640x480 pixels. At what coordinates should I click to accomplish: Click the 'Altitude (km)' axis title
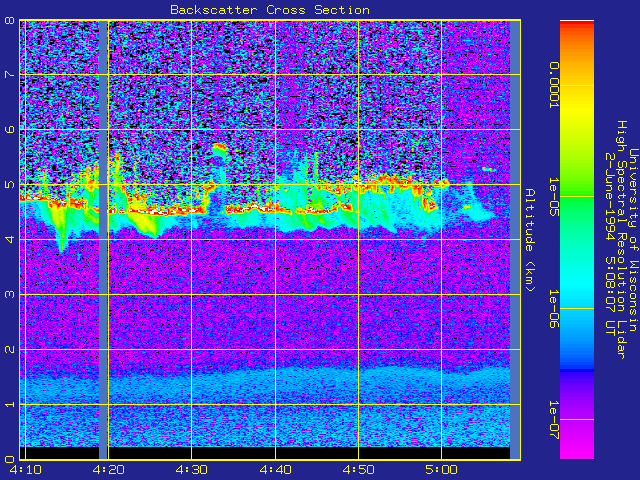[529, 240]
